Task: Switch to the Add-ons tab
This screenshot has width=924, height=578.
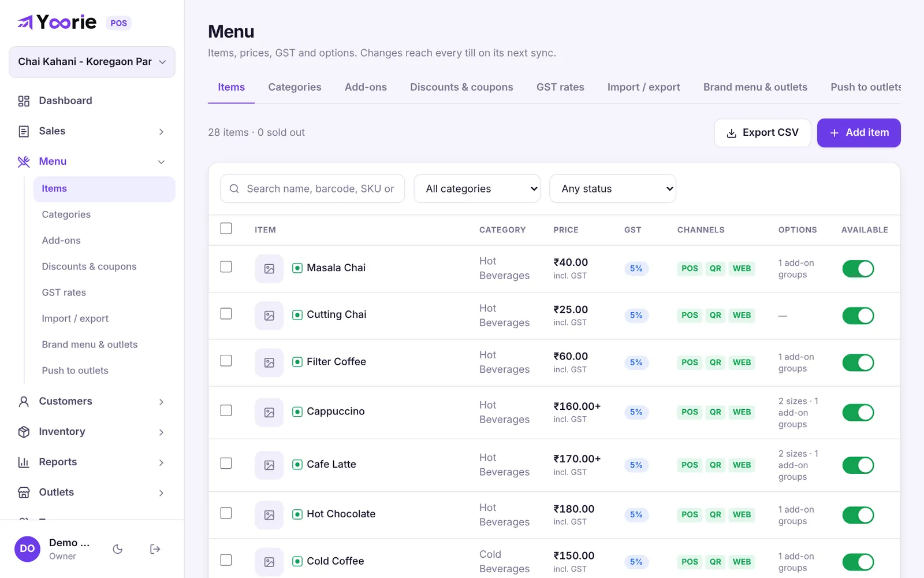Action: (366, 87)
